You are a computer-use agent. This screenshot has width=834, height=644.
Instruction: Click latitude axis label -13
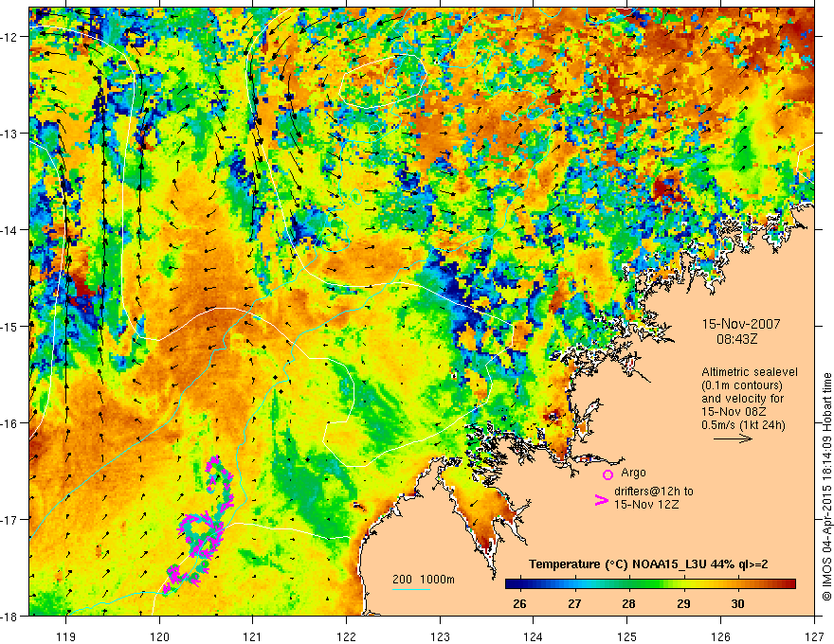[x=9, y=134]
